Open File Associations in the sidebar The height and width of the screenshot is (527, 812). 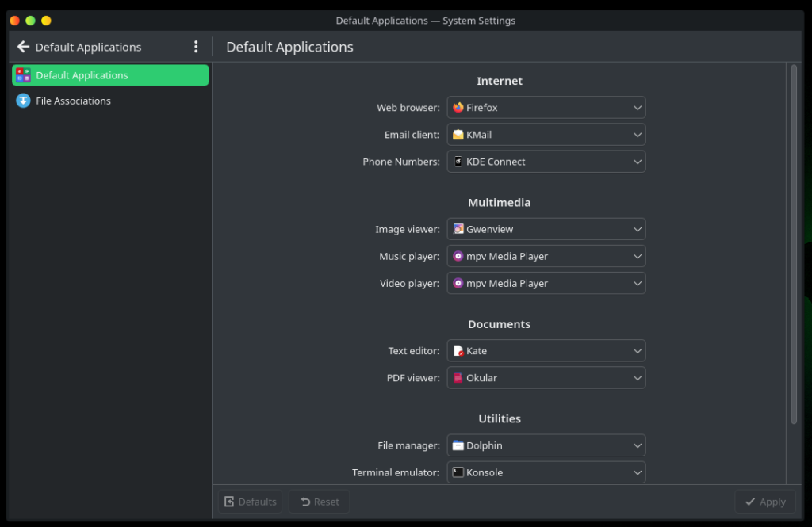point(73,101)
